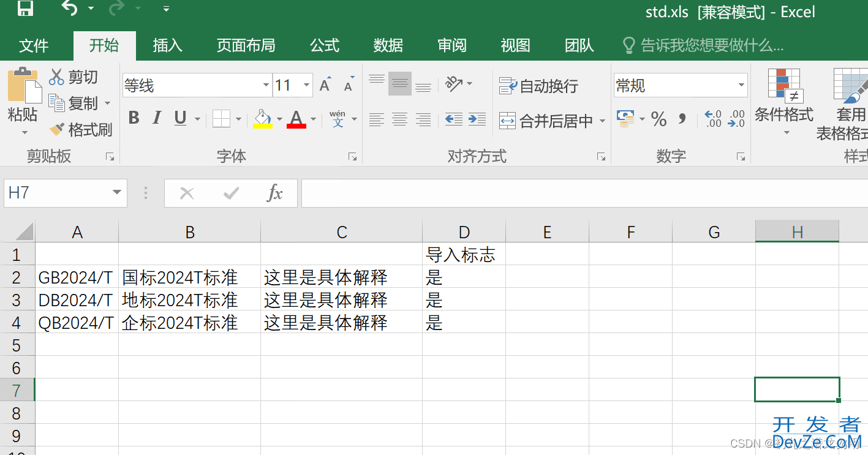Open 字体 group dialog launcher
The image size is (868, 455).
352,157
